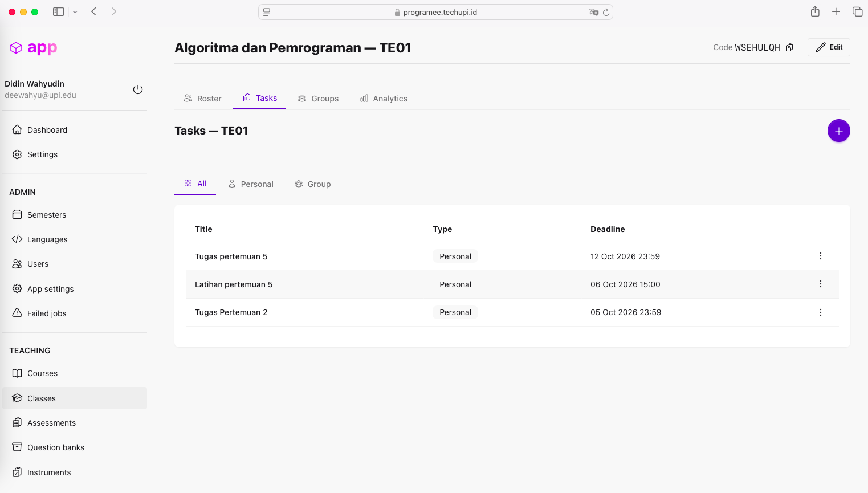
Task: Expand the sidebar dropdown chevron in Safari
Action: (x=75, y=12)
